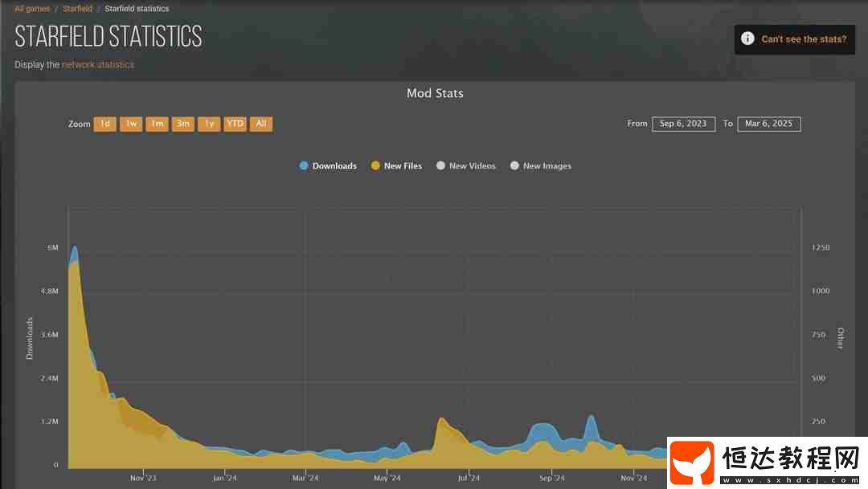Go to the Starfield breadcrumb link
This screenshot has height=489, width=868.
pos(77,9)
